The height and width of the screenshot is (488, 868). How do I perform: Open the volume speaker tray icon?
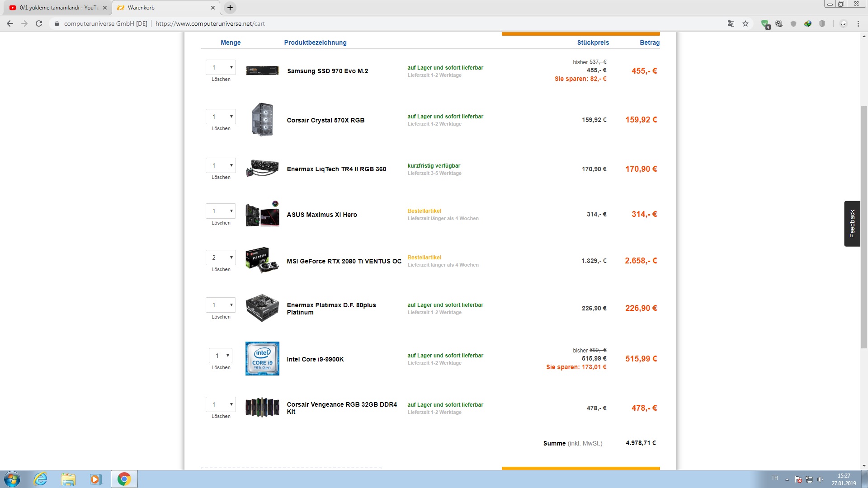click(821, 479)
